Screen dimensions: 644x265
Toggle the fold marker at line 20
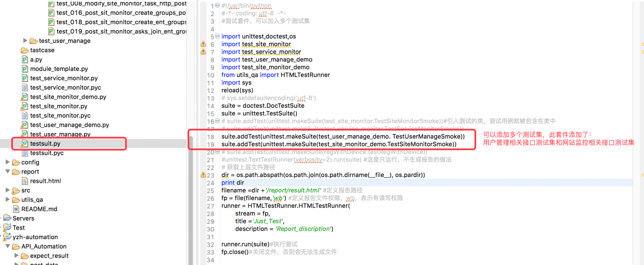pyautogui.click(x=217, y=152)
